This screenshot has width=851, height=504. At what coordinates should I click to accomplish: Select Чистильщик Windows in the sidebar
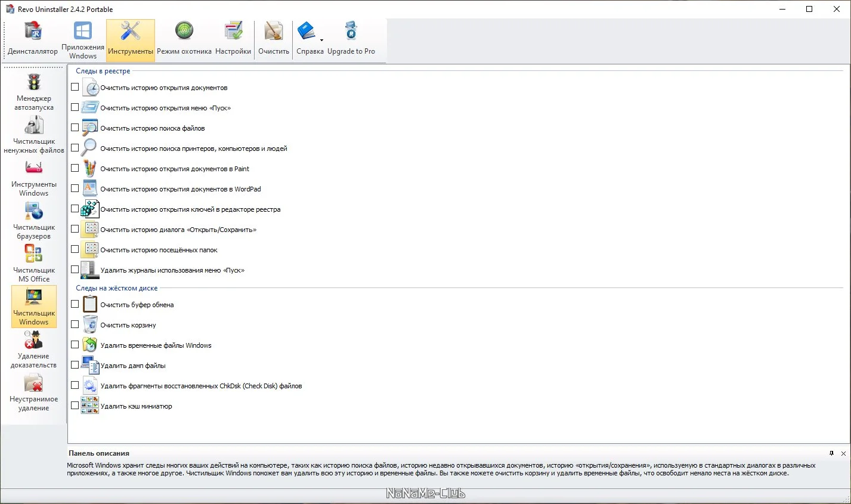pos(34,306)
